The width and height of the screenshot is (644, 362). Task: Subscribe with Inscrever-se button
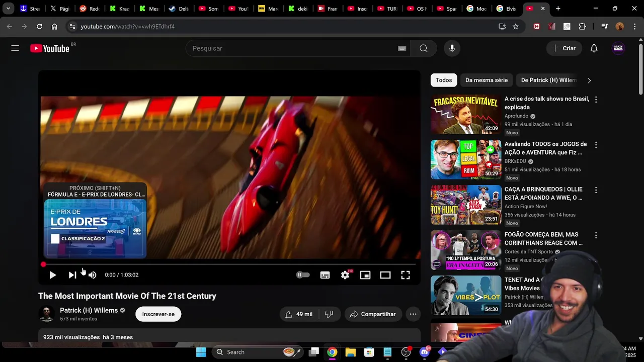pyautogui.click(x=158, y=314)
